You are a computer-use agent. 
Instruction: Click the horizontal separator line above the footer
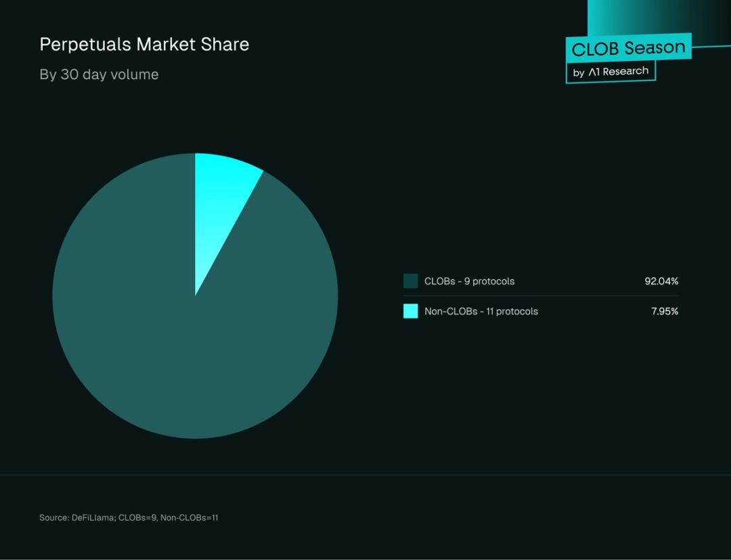365,475
